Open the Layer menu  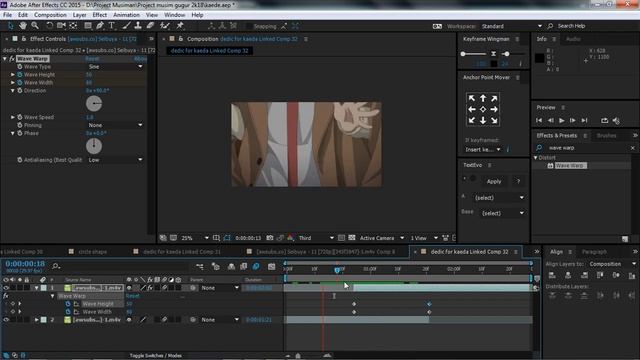pyautogui.click(x=79, y=15)
